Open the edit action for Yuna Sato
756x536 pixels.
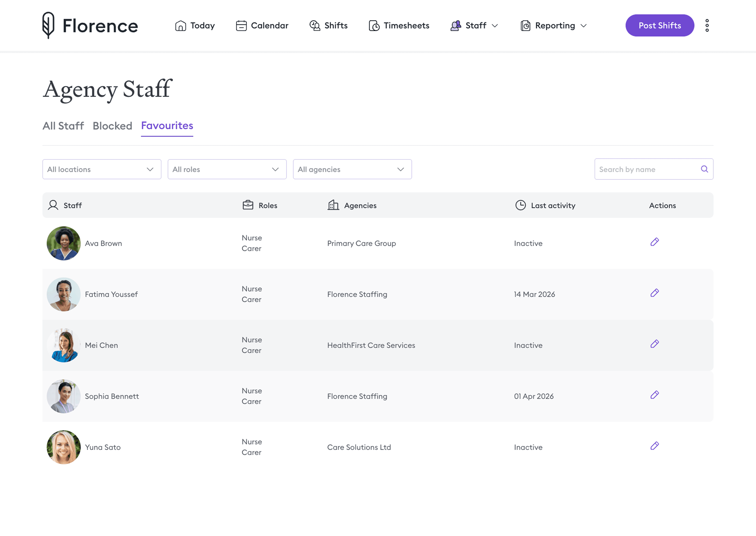(654, 446)
